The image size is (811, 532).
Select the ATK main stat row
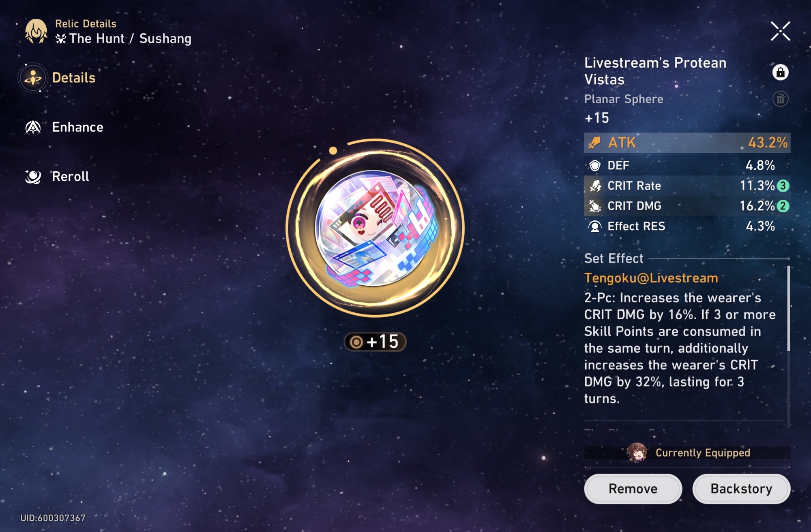pyautogui.click(x=687, y=143)
